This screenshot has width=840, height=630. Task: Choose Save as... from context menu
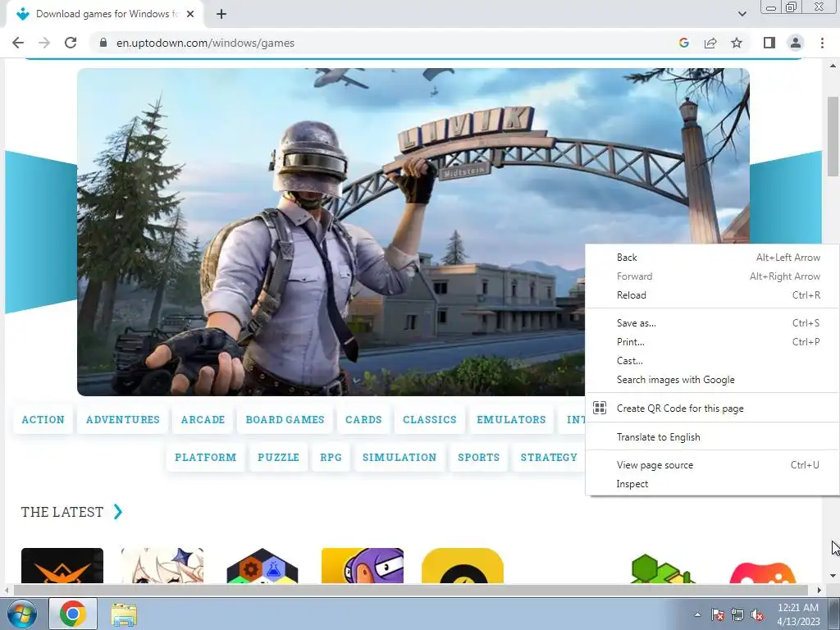click(x=713, y=323)
